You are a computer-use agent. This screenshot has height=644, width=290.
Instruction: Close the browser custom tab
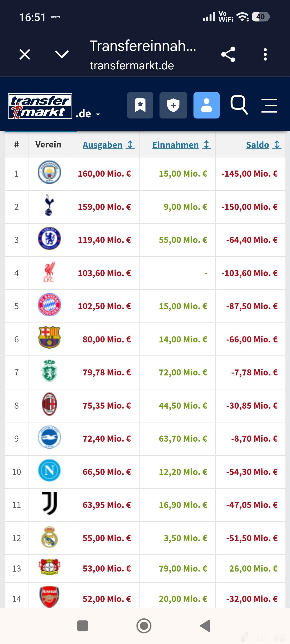25,54
